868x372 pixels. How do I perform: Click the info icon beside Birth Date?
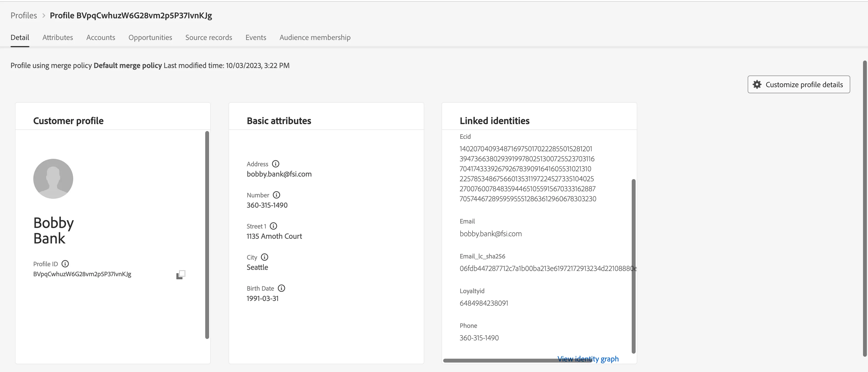pos(281,288)
